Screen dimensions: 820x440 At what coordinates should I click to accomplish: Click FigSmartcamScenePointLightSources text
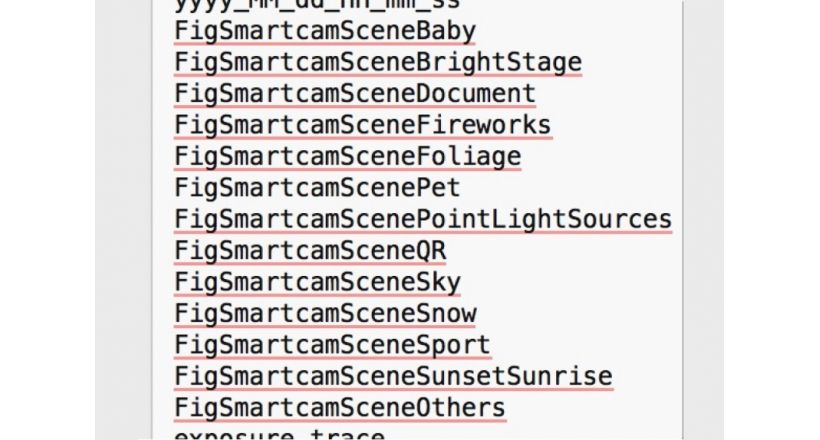point(423,220)
